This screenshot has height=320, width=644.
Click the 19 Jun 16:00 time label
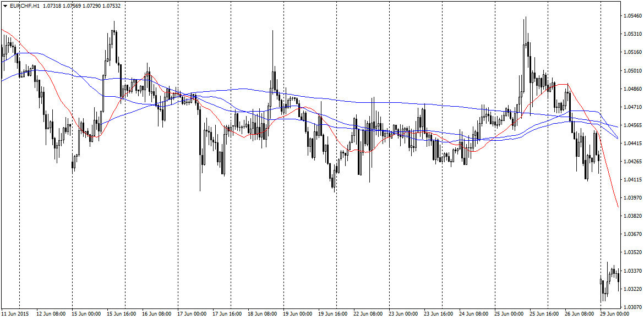[332, 314]
